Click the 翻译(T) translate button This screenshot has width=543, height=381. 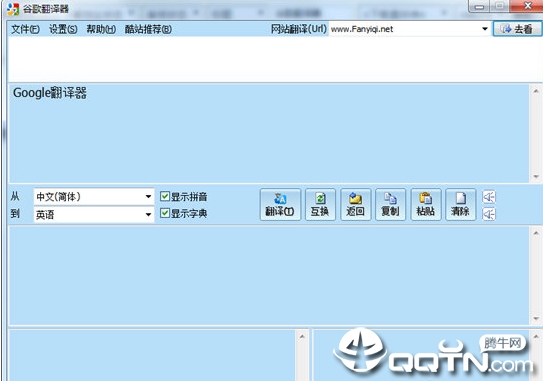280,204
